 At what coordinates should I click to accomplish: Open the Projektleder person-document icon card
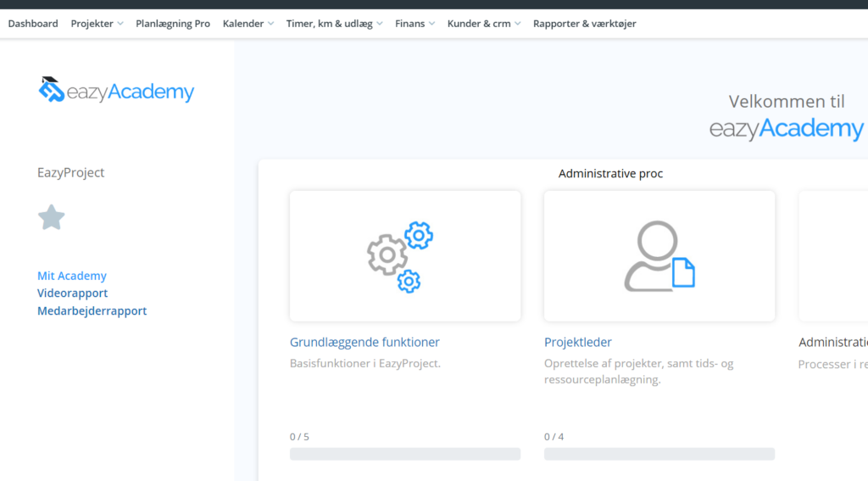click(659, 256)
